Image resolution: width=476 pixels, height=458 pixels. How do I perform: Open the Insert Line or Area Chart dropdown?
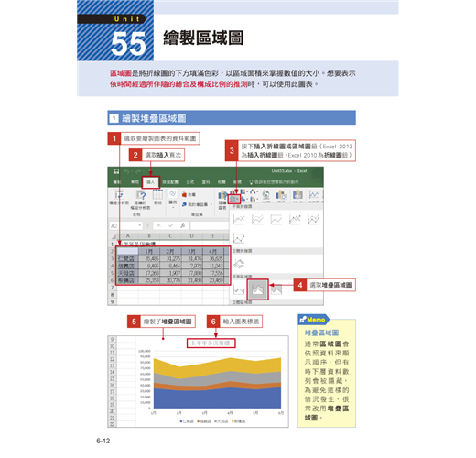pyautogui.click(x=234, y=200)
